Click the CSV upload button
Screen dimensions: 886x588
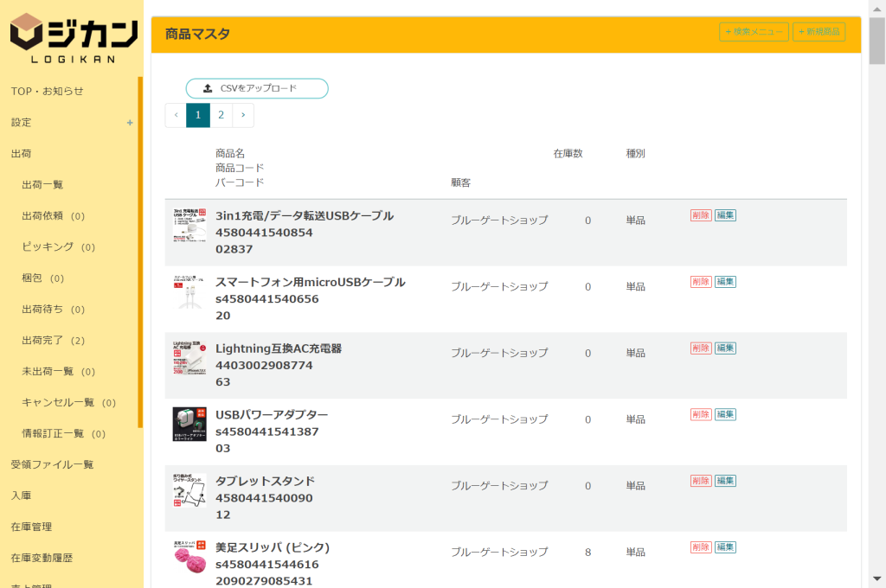coord(257,88)
